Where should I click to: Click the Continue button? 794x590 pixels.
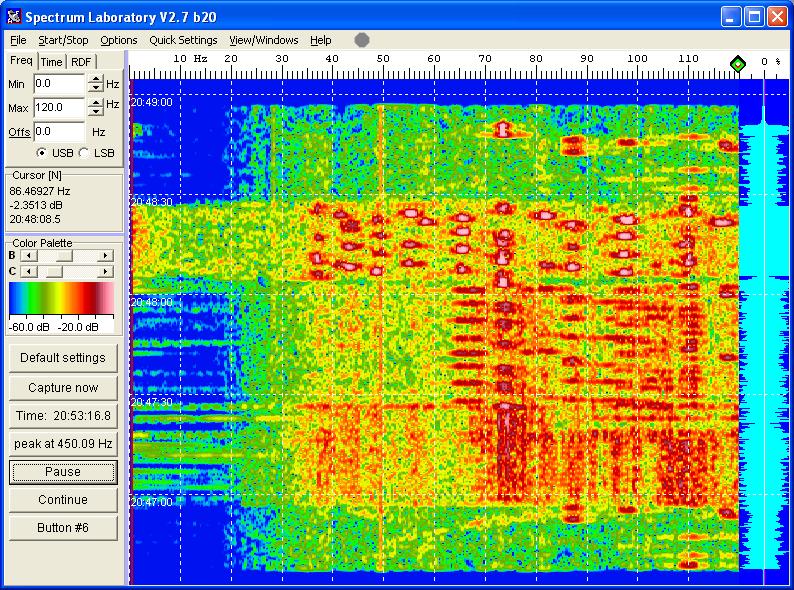63,500
